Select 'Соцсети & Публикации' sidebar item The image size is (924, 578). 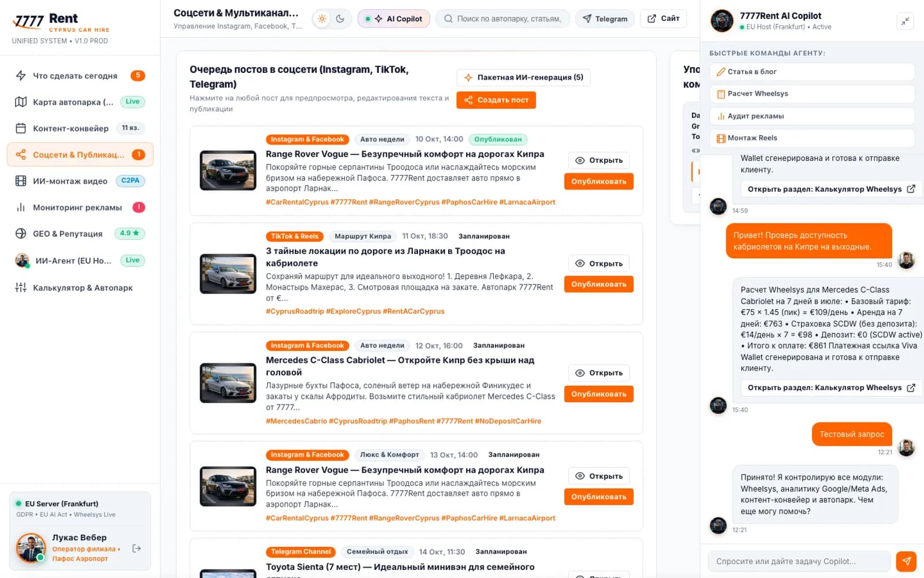pyautogui.click(x=80, y=154)
